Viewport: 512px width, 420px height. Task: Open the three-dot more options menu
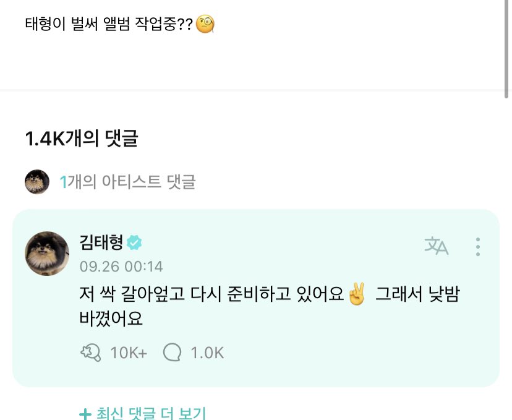coord(477,246)
